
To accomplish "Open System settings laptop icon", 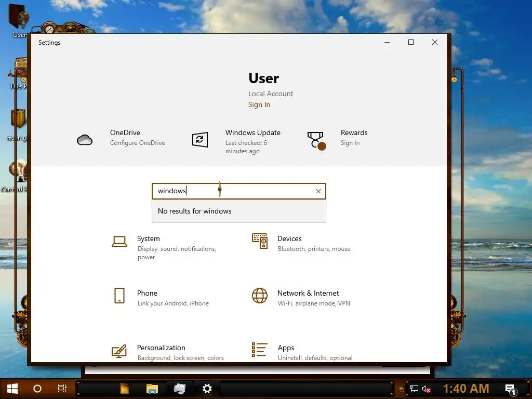I will 119,241.
